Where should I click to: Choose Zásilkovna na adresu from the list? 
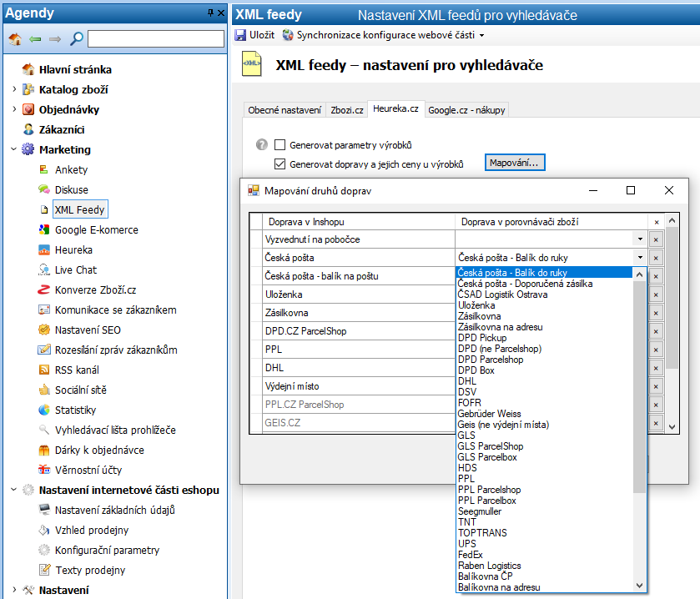500,327
